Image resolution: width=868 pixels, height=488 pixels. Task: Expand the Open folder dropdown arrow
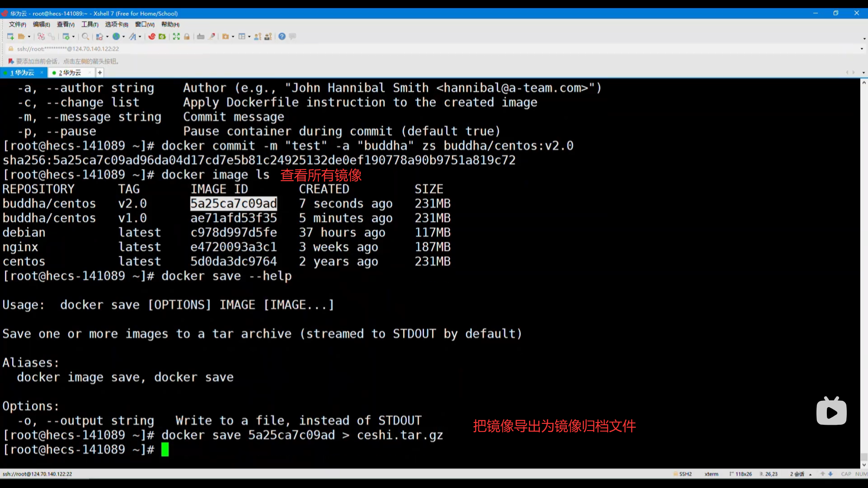pos(29,37)
